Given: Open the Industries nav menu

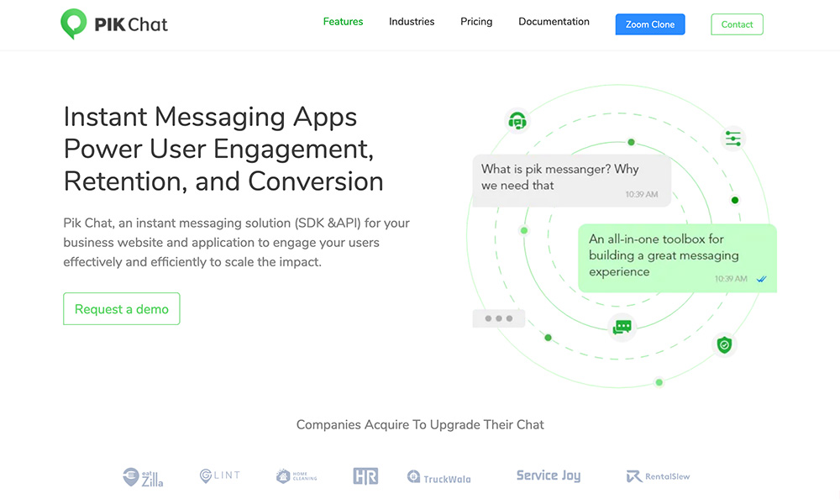Looking at the screenshot, I should 412,22.
